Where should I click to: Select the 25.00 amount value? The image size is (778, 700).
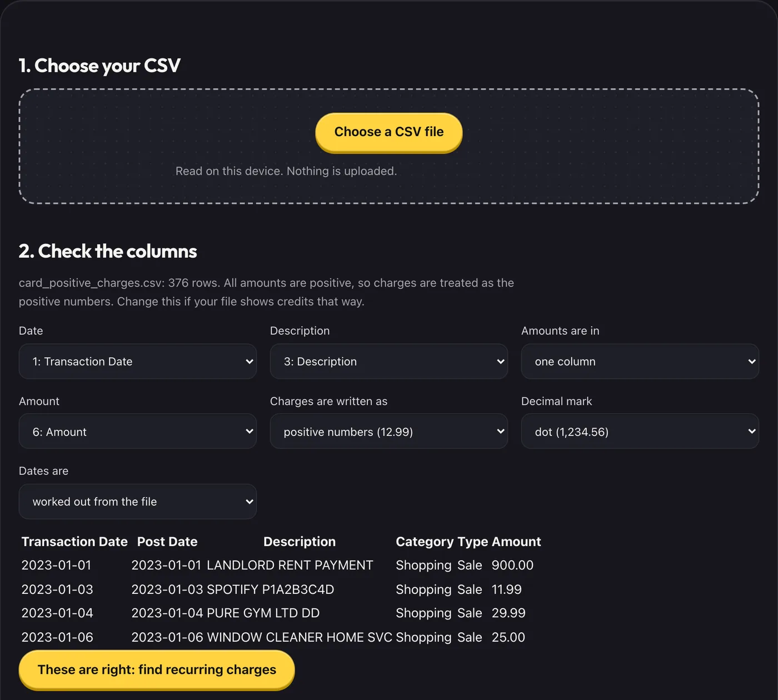click(508, 637)
